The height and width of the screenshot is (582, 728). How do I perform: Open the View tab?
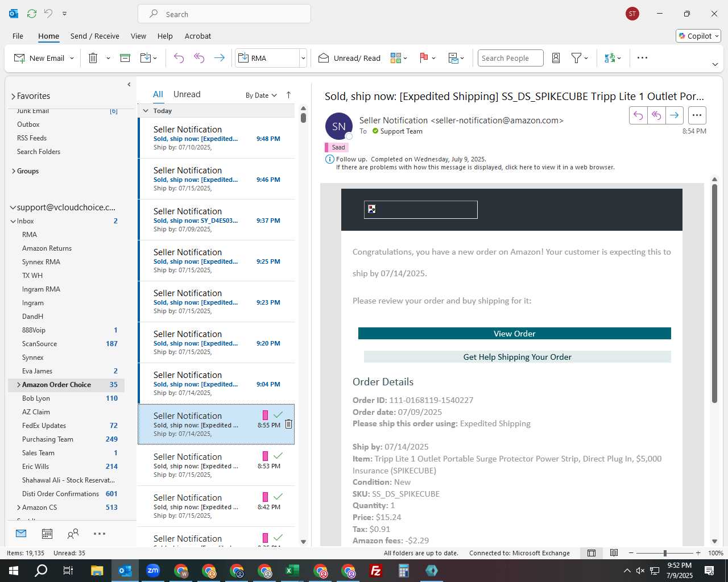click(138, 36)
